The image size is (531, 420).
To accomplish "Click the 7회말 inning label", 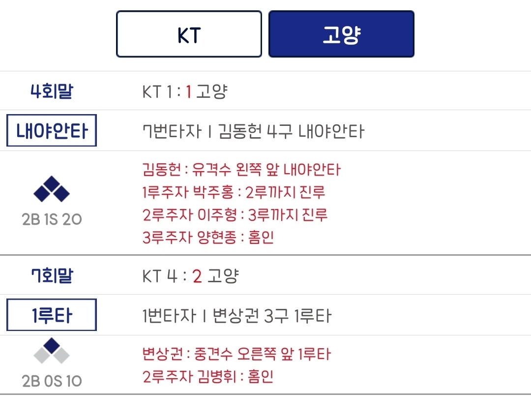I will point(51,276).
